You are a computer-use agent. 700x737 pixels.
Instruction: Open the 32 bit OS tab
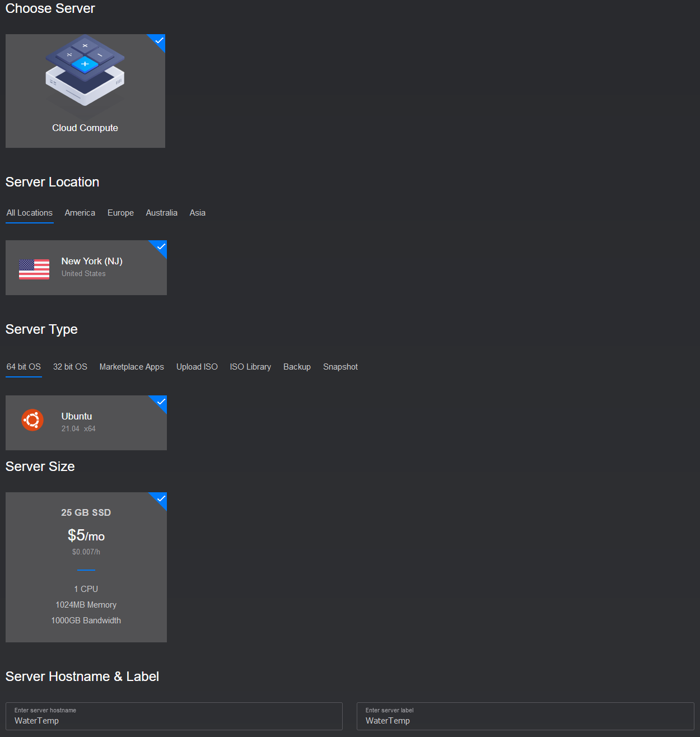pyautogui.click(x=70, y=367)
